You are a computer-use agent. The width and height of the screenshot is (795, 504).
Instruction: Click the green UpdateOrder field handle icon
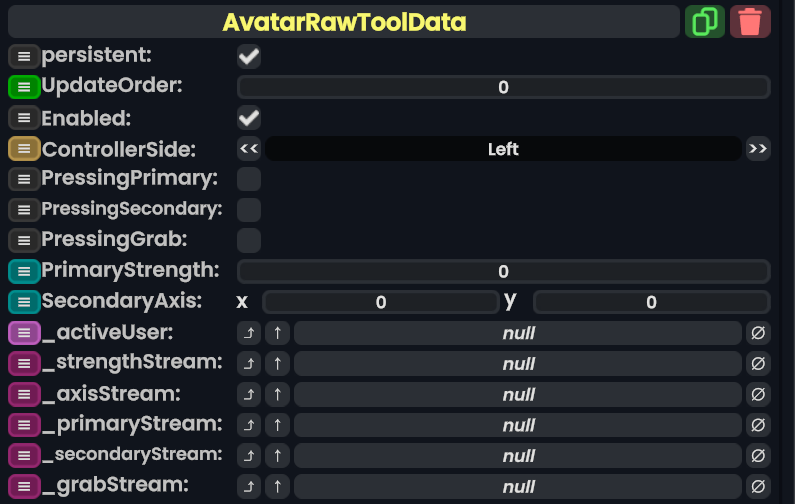[24, 87]
